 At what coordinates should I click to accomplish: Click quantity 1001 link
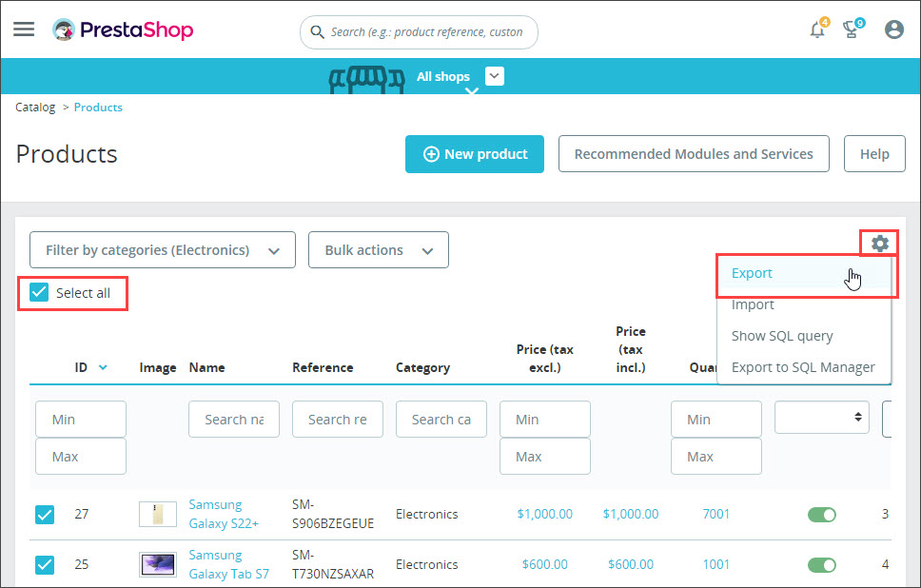(x=716, y=564)
